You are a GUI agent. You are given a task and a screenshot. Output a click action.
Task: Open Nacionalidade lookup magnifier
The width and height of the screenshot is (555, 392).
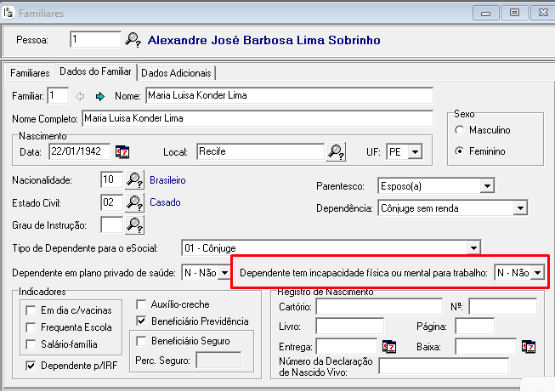(x=134, y=180)
